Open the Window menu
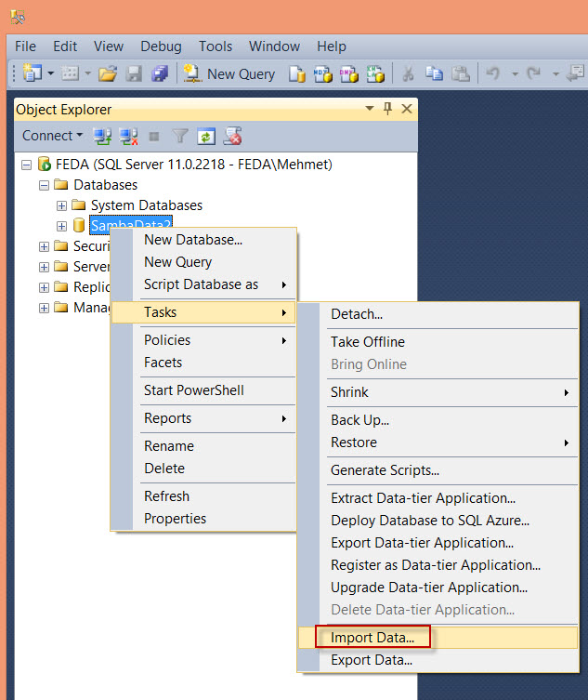Image resolution: width=588 pixels, height=700 pixels. pyautogui.click(x=274, y=46)
